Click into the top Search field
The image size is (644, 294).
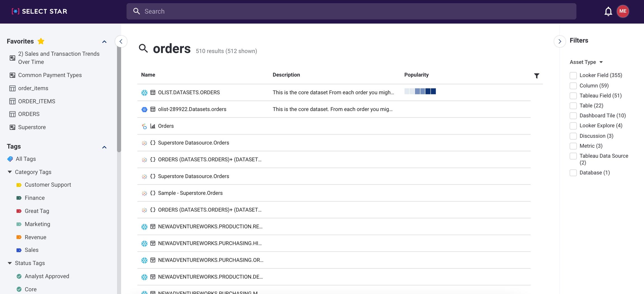click(x=351, y=11)
